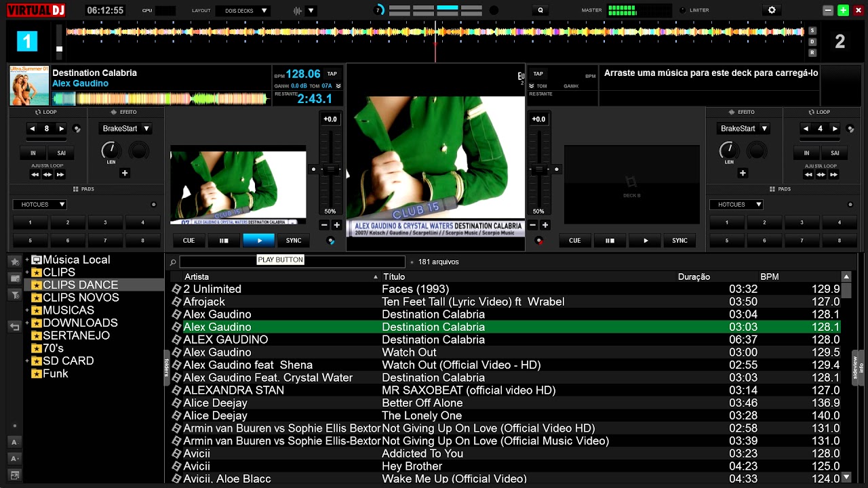Image resolution: width=868 pixels, height=488 pixels.
Task: Click the filter funnel sidebar icon
Action: [x=15, y=295]
